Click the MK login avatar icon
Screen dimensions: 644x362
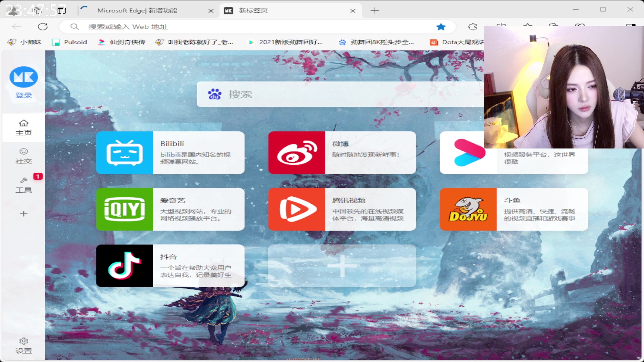pos(23,77)
